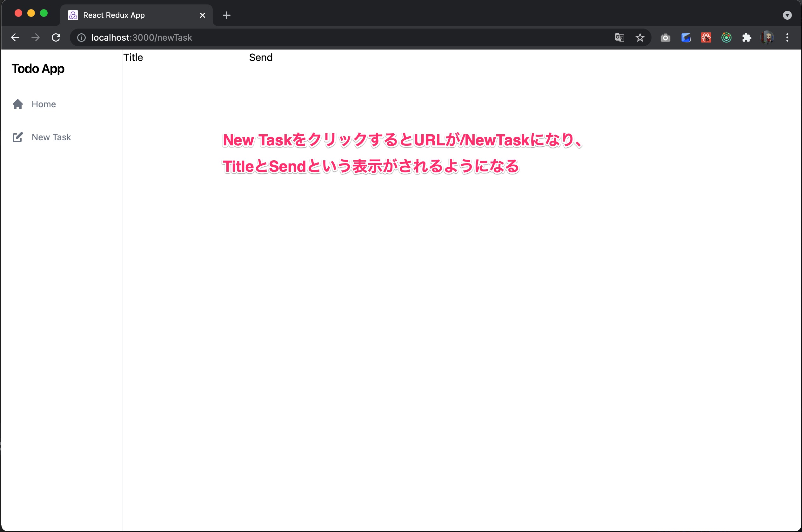802x532 pixels.
Task: Open the tab search dropdown arrow
Action: (787, 15)
